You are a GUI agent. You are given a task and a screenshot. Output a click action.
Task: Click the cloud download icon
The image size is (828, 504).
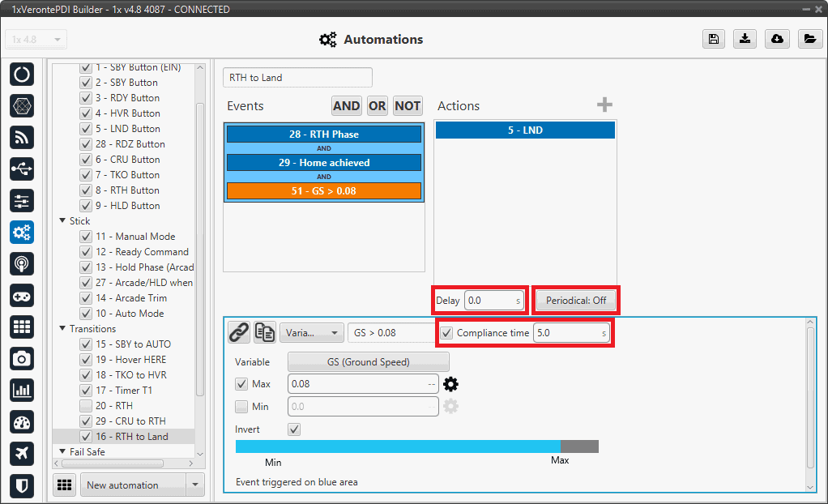(x=778, y=40)
